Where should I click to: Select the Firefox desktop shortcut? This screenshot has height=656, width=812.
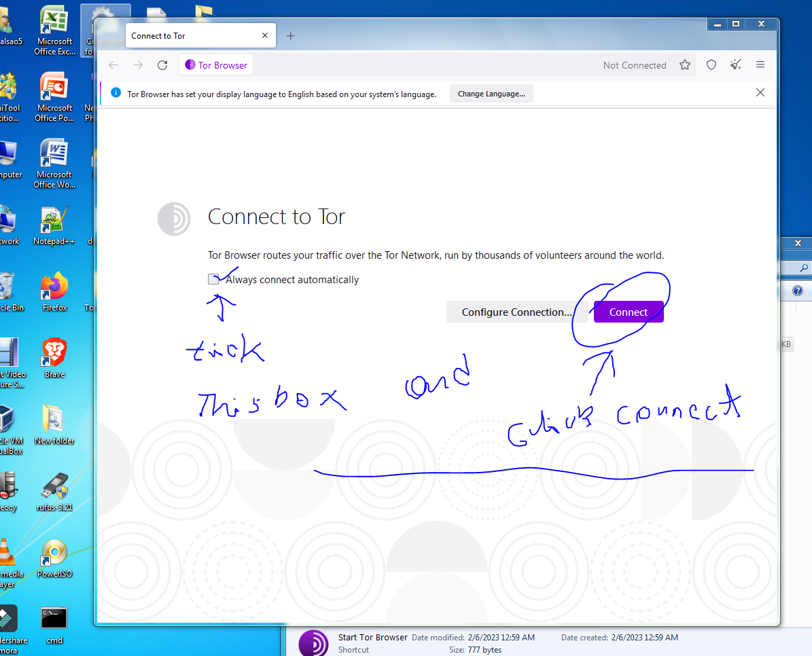54,292
